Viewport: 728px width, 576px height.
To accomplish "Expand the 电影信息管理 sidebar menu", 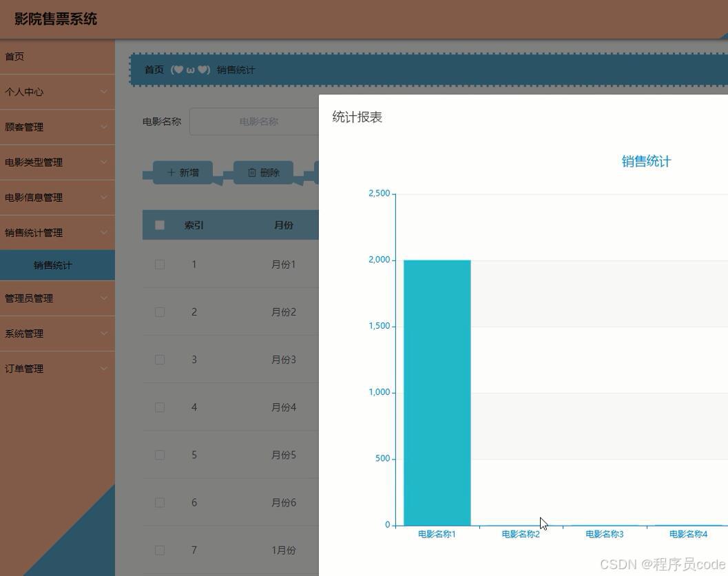I will 57,198.
